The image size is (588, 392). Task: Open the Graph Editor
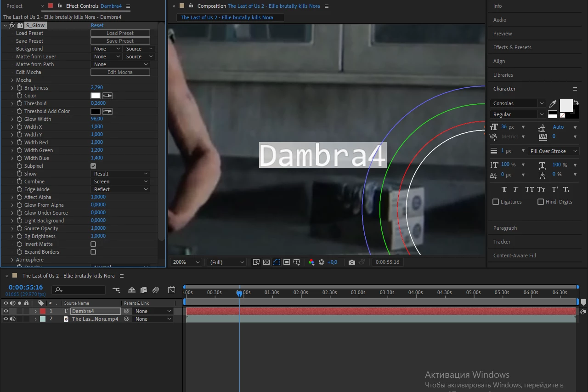coord(171,290)
